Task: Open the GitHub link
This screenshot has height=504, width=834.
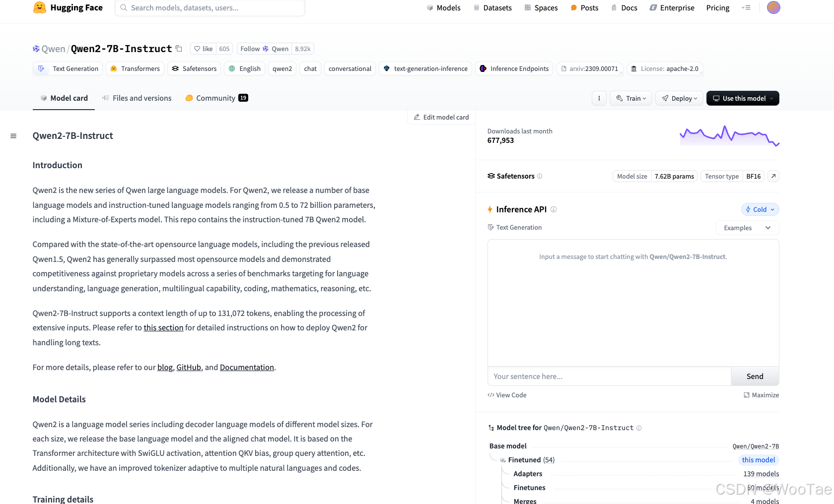Action: [189, 367]
